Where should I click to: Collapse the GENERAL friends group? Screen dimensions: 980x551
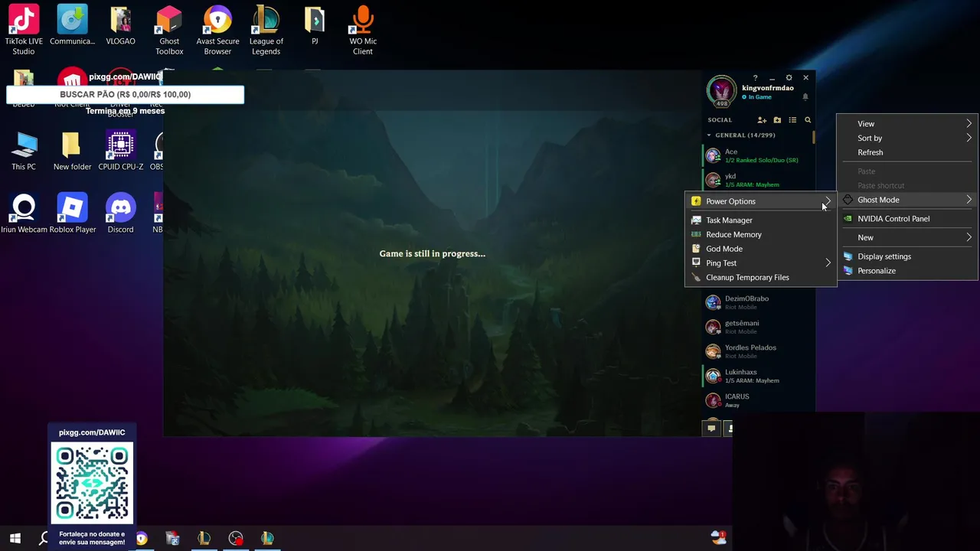pos(709,135)
